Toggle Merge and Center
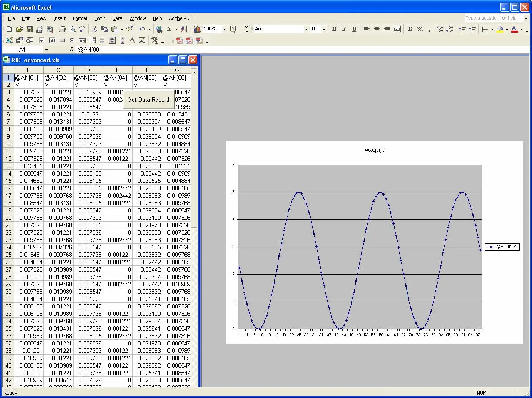 397,29
